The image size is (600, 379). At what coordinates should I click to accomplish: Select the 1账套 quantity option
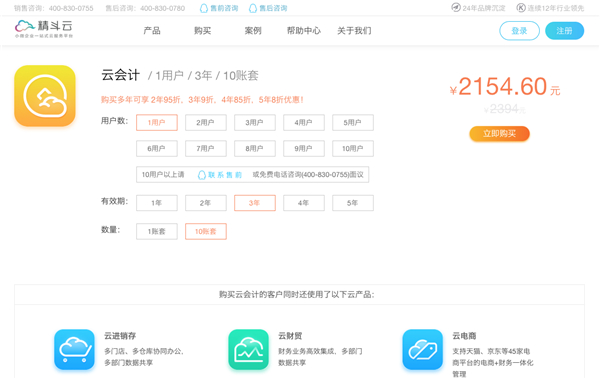[x=157, y=231]
